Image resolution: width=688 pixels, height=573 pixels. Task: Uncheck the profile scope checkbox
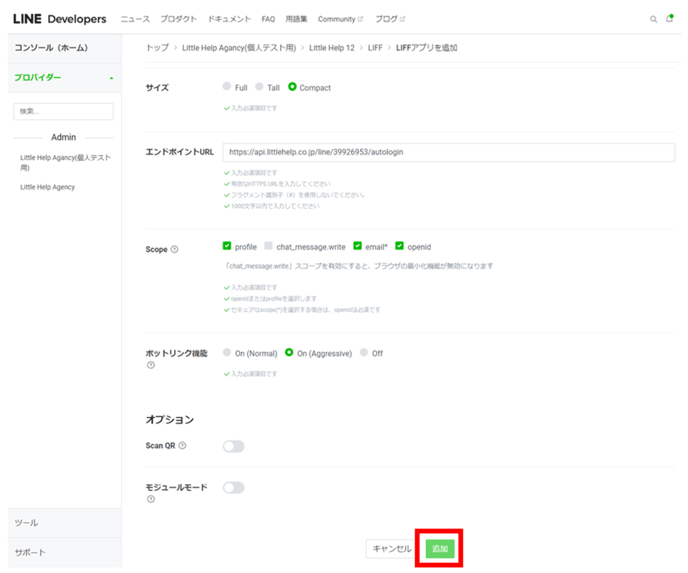(228, 246)
